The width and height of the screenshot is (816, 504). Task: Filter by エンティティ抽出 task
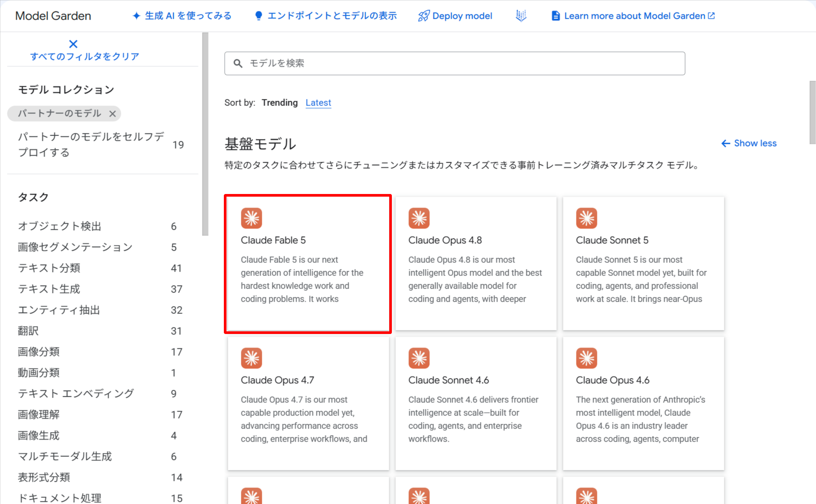tap(59, 310)
